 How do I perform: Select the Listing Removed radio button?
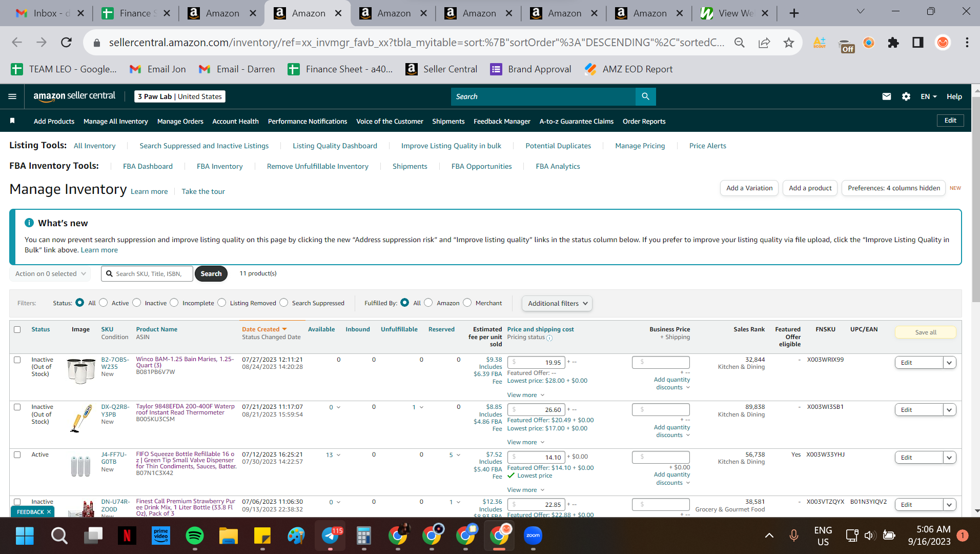pyautogui.click(x=221, y=303)
